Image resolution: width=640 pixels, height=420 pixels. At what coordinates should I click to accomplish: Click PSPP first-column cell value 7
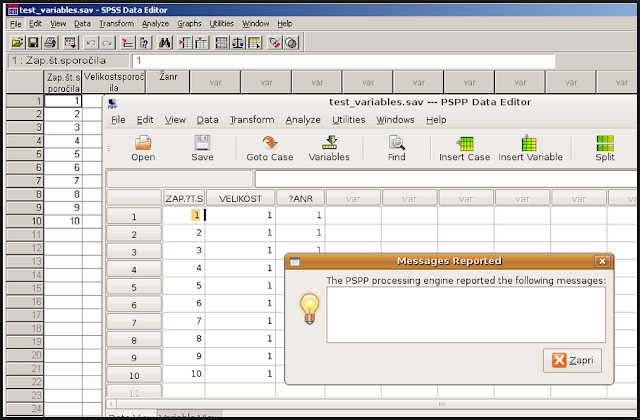coord(184,321)
